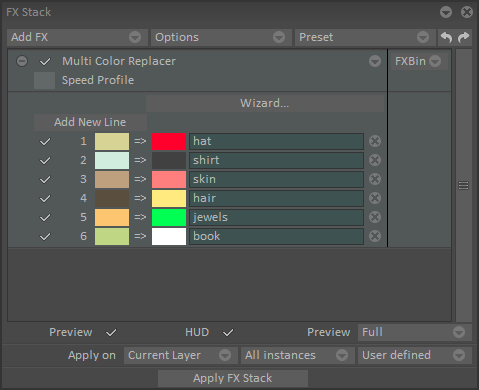Open the Preset dropdown menu
This screenshot has height=390, width=479.
365,37
